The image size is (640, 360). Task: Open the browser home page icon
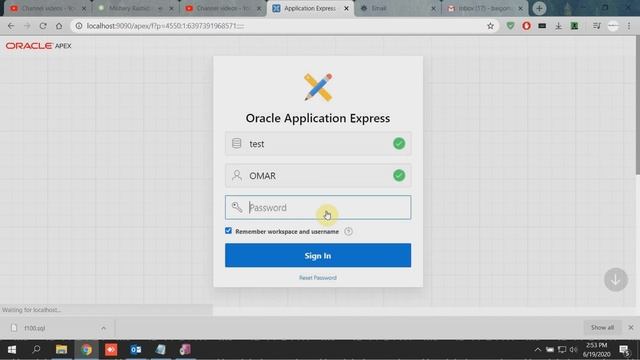(59, 26)
